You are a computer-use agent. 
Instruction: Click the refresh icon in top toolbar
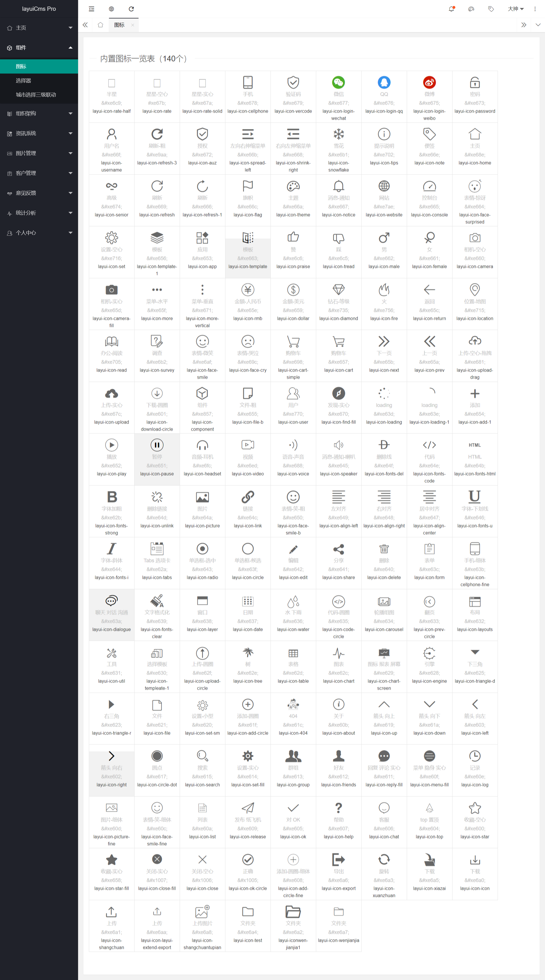131,9
